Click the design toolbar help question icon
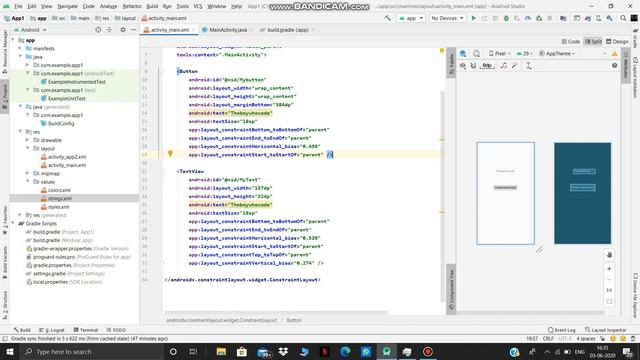Image resolution: width=640 pixels, height=360 pixels. [614, 65]
